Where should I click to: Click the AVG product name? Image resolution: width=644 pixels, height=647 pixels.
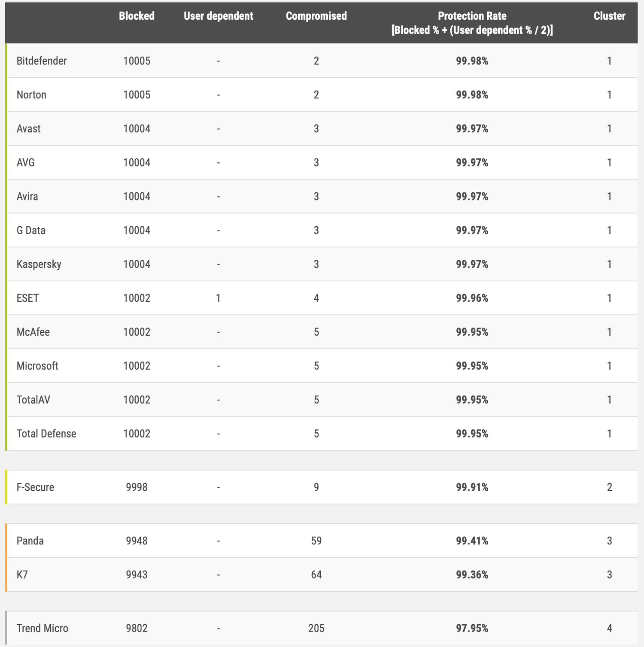point(26,163)
